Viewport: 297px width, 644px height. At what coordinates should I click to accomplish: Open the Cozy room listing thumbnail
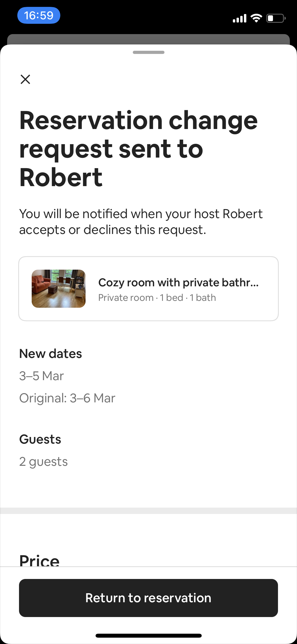coord(59,288)
